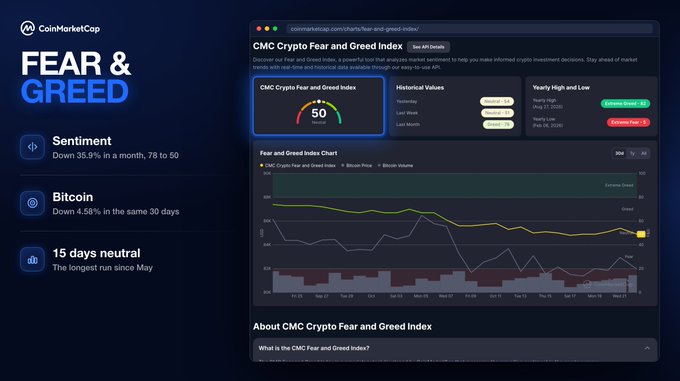Collapse the 'What is the CMC Fear and Greed Index?' chevron
Screen dimensions: 680x381
point(647,348)
